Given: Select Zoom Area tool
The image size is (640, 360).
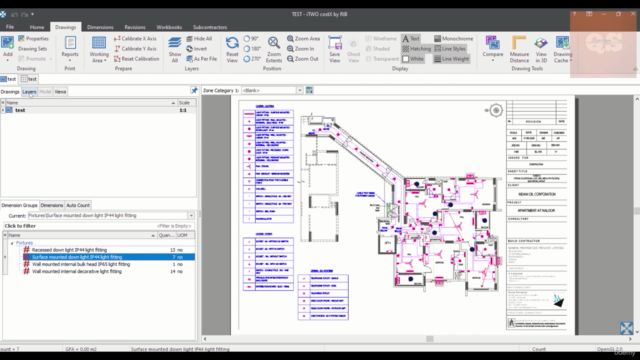Looking at the screenshot, I should 303,38.
